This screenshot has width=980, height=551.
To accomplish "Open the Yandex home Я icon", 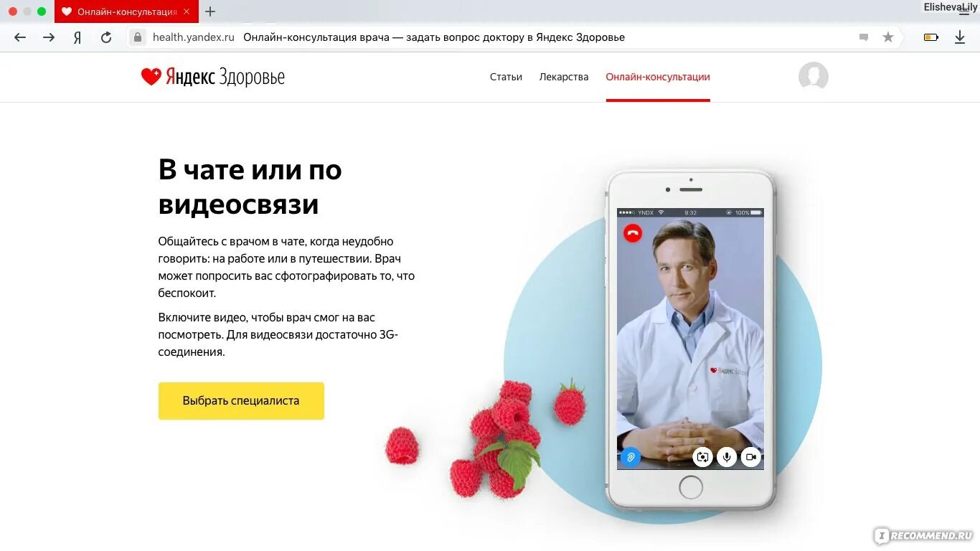I will pos(77,37).
